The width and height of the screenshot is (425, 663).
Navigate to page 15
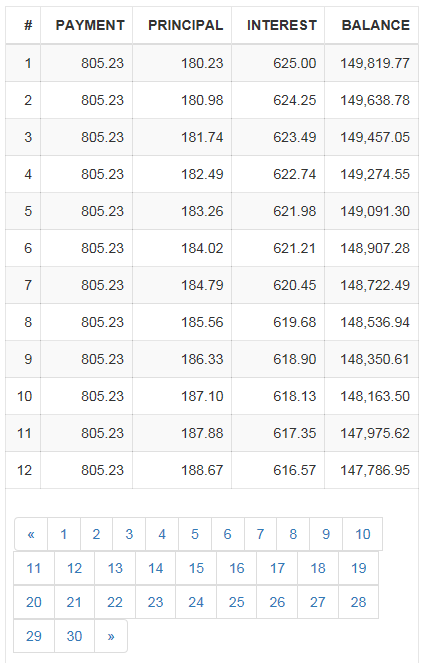(196, 568)
